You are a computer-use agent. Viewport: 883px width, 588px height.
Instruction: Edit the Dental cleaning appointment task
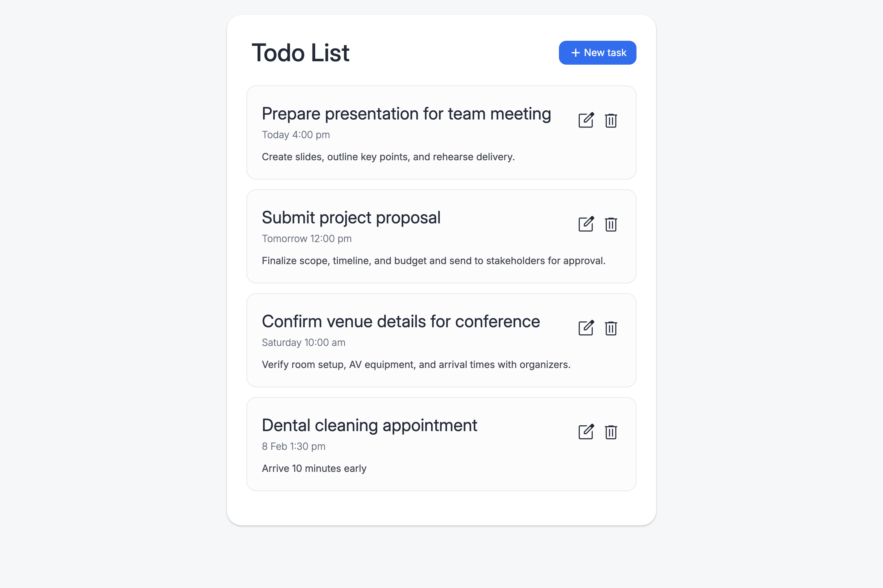(x=585, y=432)
